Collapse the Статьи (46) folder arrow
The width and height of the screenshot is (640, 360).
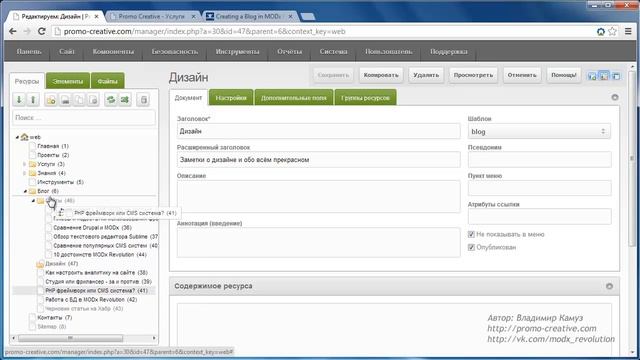click(x=33, y=200)
